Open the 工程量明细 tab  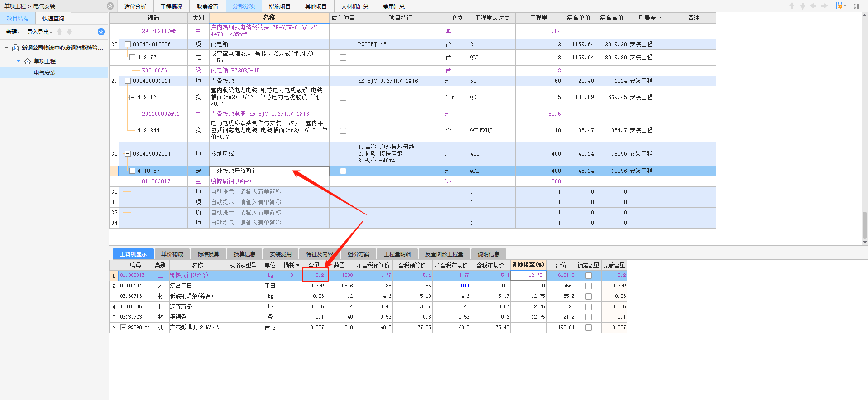[397, 254]
